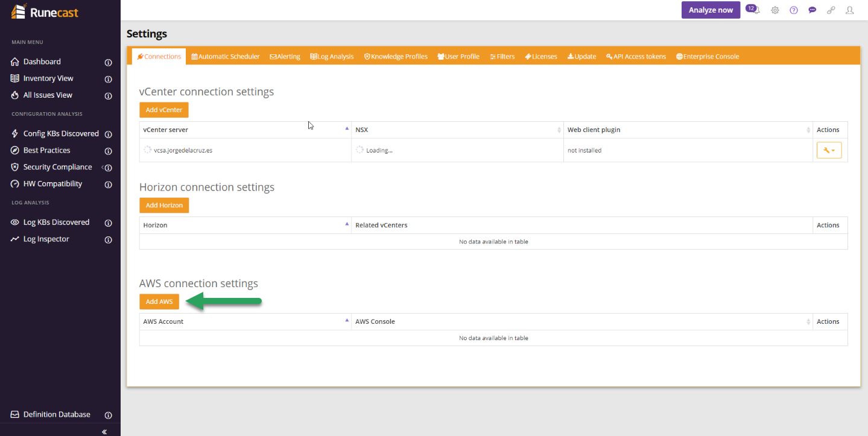
Task: Click the link chain icon in top bar
Action: (x=831, y=10)
